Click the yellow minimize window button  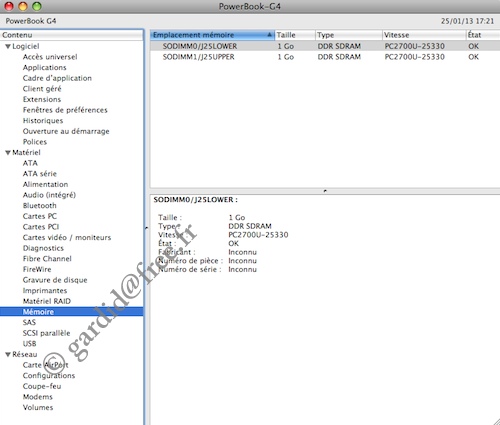coord(23,6)
